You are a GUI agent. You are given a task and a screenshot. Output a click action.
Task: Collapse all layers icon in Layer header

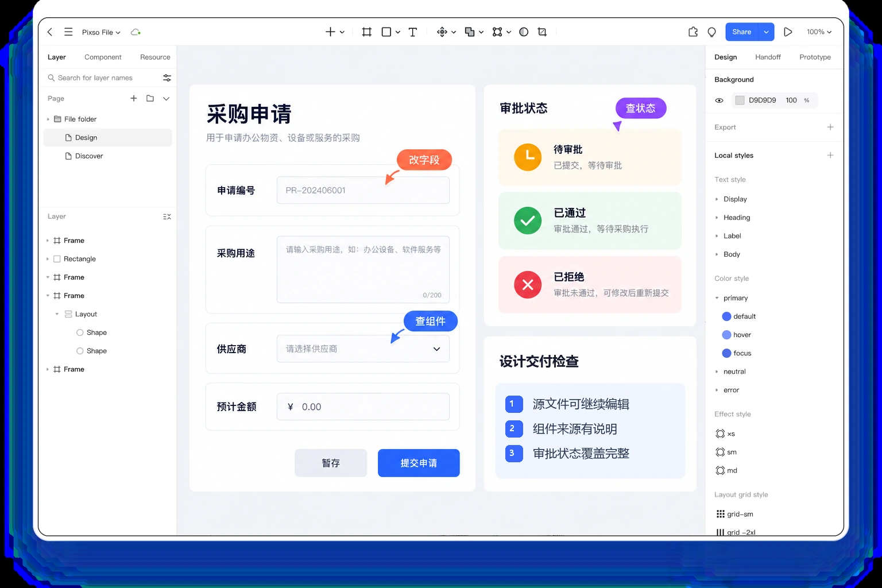[167, 216]
